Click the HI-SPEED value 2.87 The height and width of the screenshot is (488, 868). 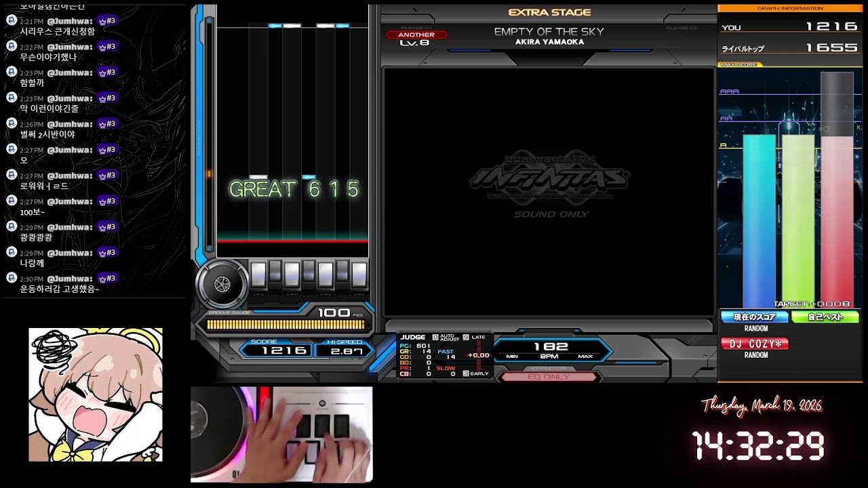pyautogui.click(x=345, y=351)
